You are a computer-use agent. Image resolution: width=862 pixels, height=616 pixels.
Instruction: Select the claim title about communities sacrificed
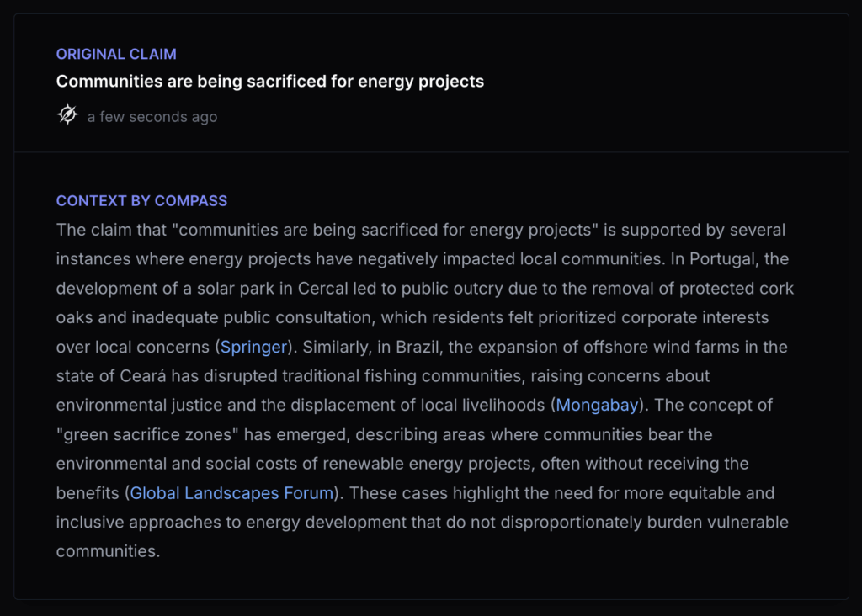coord(269,82)
